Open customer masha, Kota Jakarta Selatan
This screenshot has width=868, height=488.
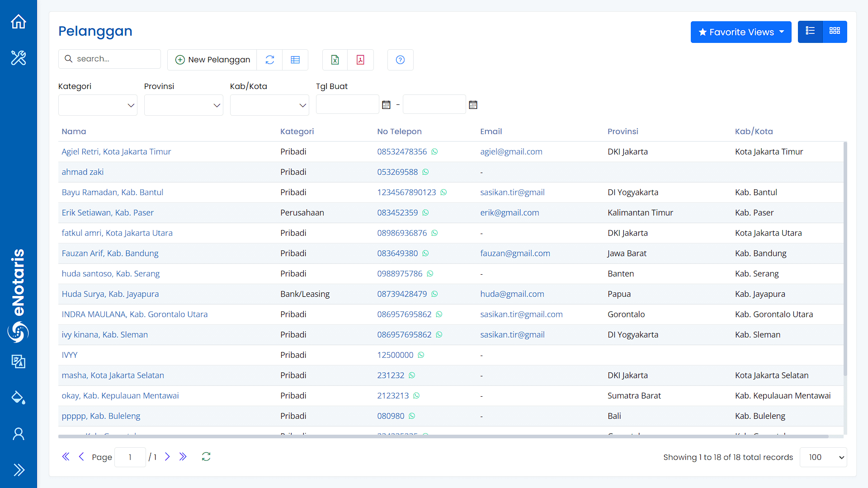pyautogui.click(x=113, y=375)
